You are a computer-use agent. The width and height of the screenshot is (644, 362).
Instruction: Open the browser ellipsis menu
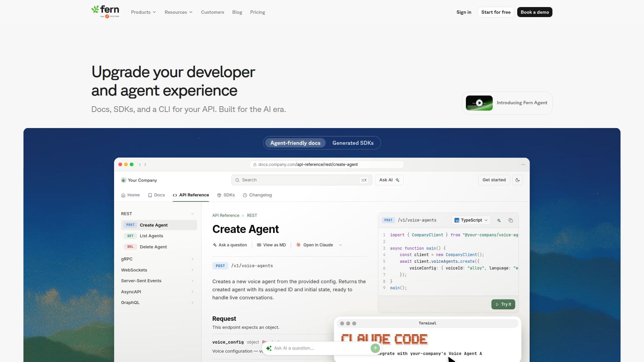[x=523, y=165]
